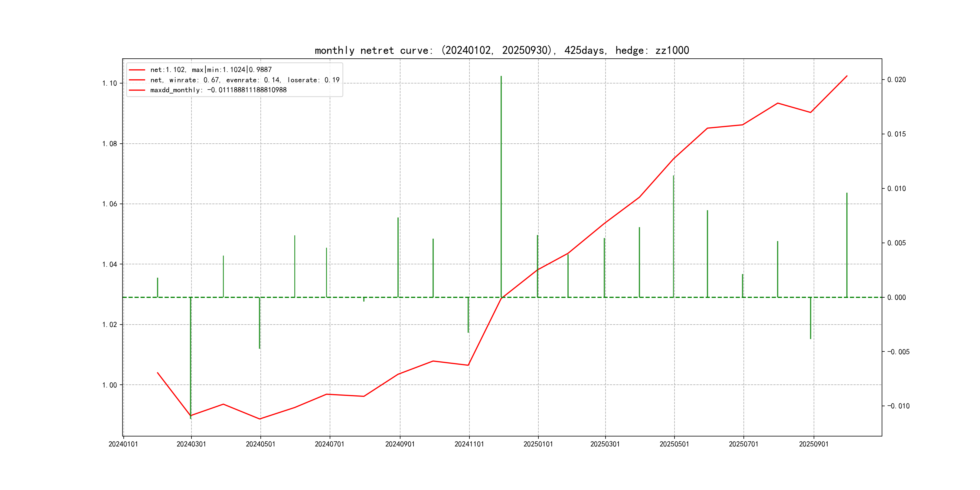980x490 pixels.
Task: Click the 0.015 right axis label
Action: (896, 134)
